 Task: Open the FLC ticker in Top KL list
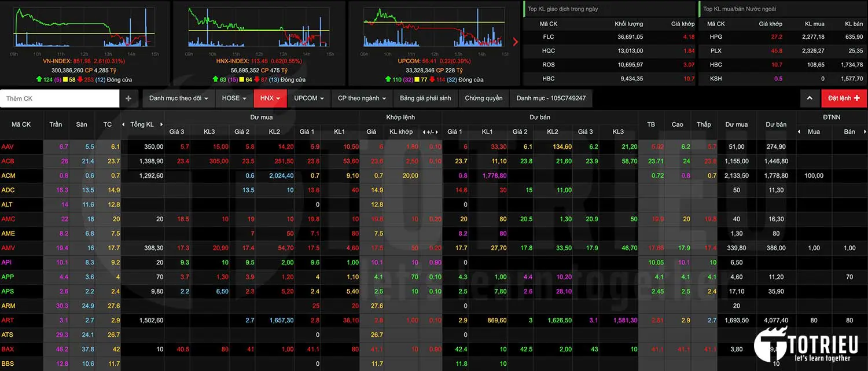pyautogui.click(x=547, y=37)
